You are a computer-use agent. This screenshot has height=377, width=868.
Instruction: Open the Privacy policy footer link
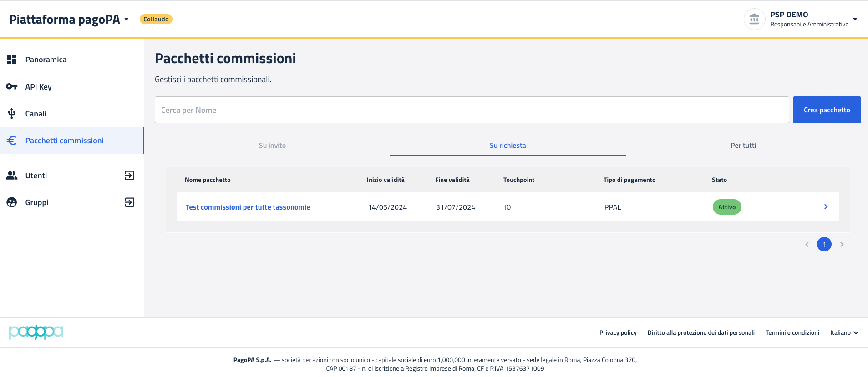click(x=618, y=333)
